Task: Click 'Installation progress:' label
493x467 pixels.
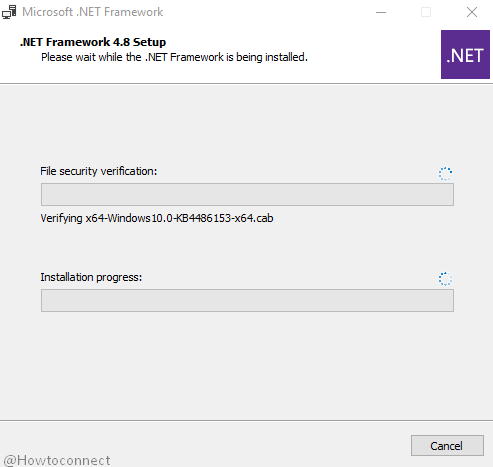Action: tap(91, 277)
